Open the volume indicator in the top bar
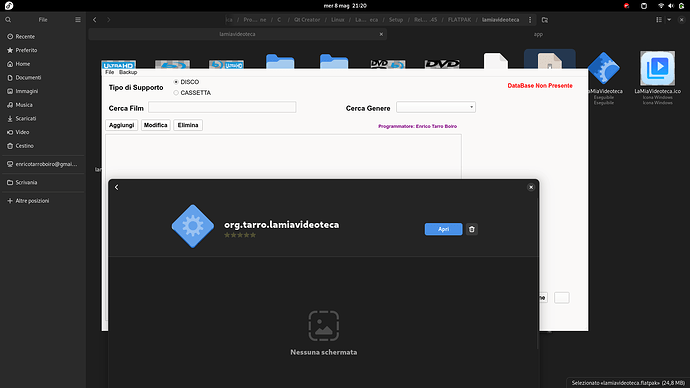 tap(671, 6)
